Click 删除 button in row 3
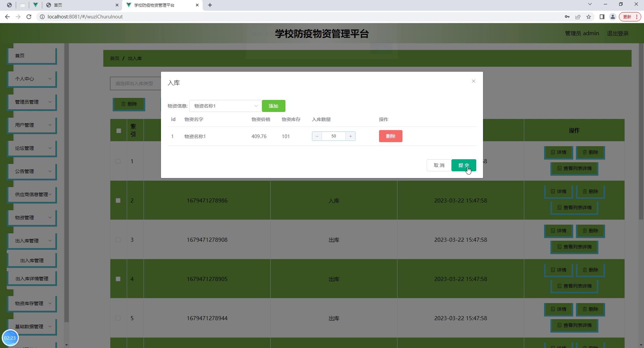Image resolution: width=644 pixels, height=348 pixels. 590,231
